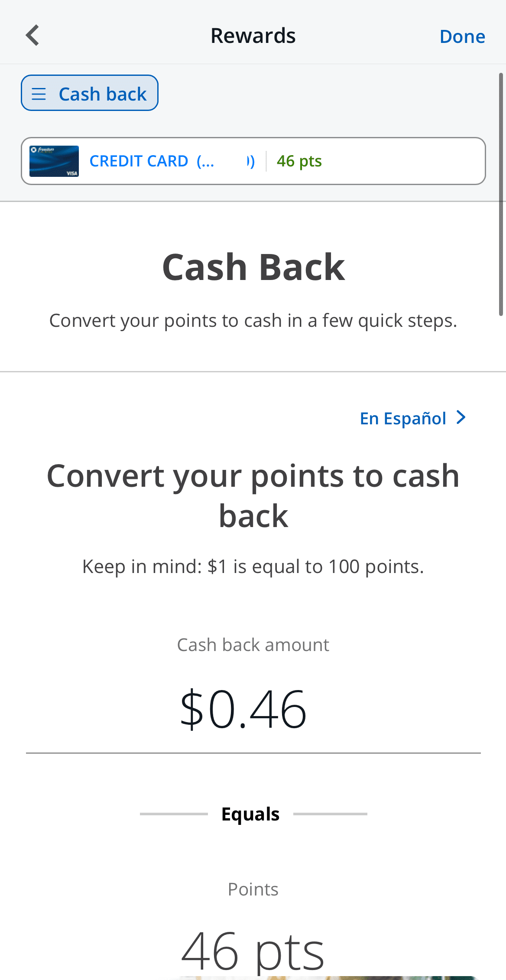This screenshot has width=506, height=980.
Task: Tap the conversion note about 100 points
Action: tap(253, 566)
